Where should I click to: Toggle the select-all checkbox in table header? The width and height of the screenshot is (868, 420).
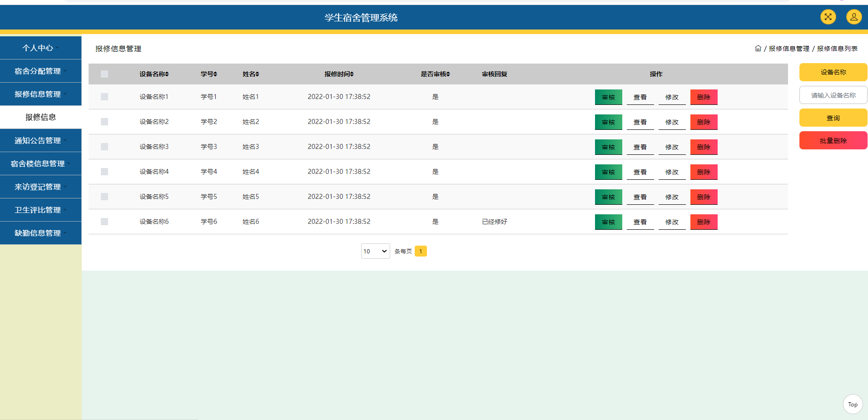104,74
